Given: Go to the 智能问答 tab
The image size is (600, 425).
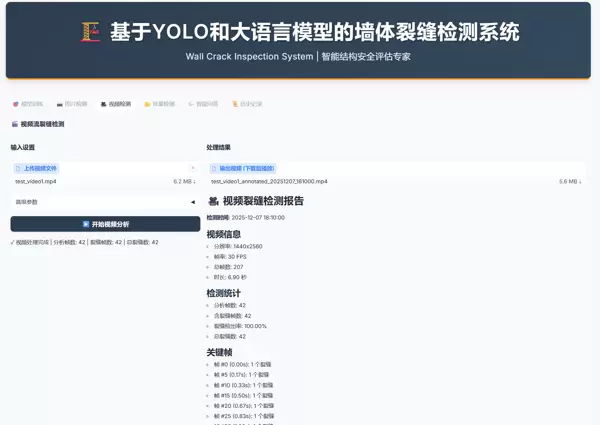Looking at the screenshot, I should pos(203,103).
